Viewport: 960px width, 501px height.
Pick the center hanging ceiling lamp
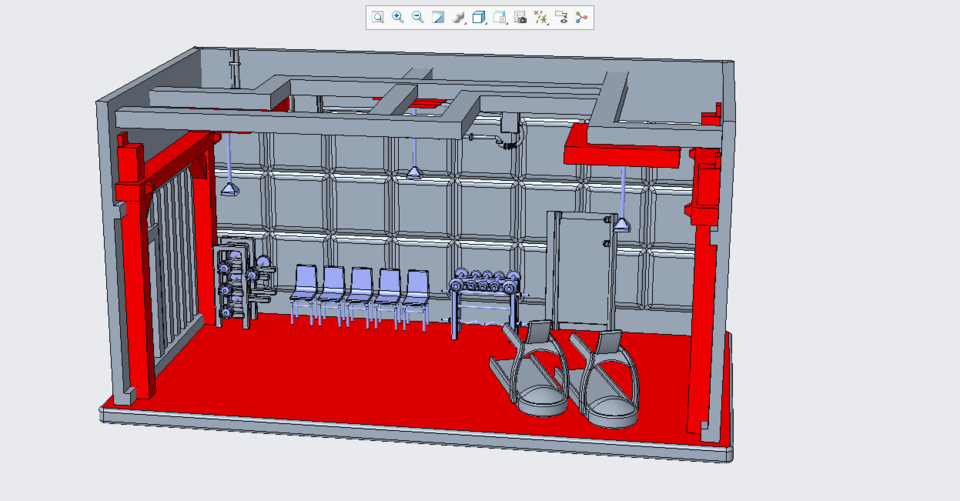[x=414, y=172]
